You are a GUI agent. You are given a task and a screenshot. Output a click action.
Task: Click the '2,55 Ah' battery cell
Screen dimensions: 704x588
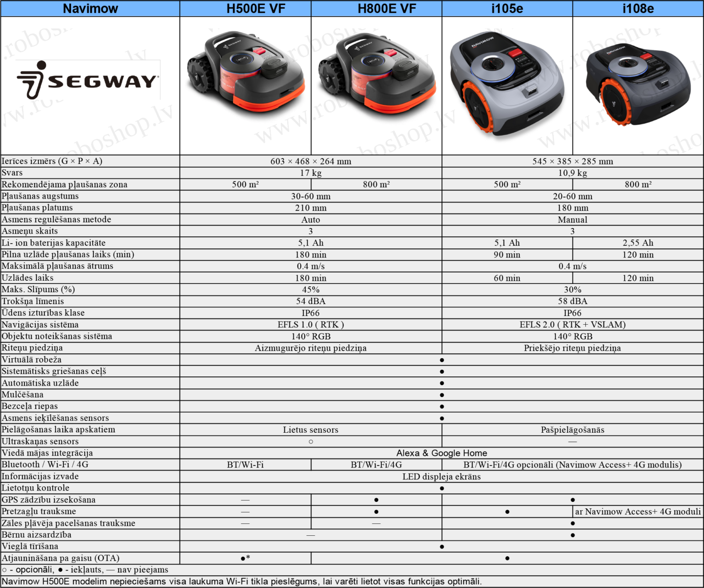click(x=638, y=243)
